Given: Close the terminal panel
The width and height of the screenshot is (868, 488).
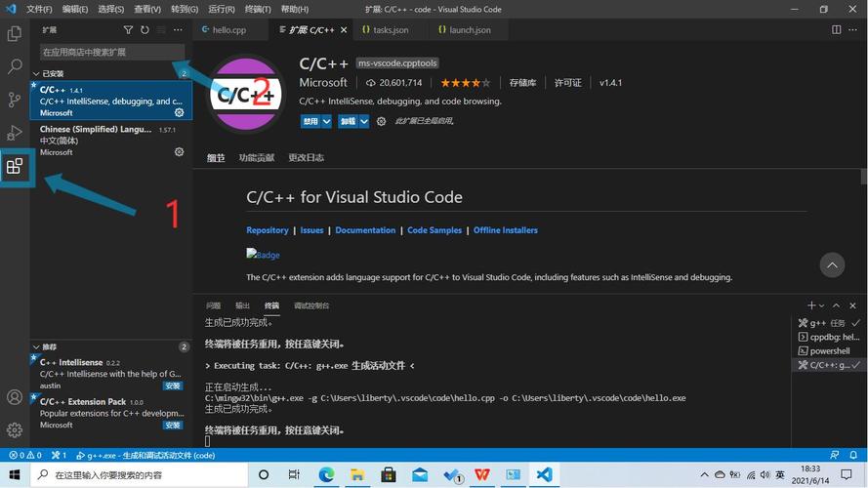Looking at the screenshot, I should 853,305.
